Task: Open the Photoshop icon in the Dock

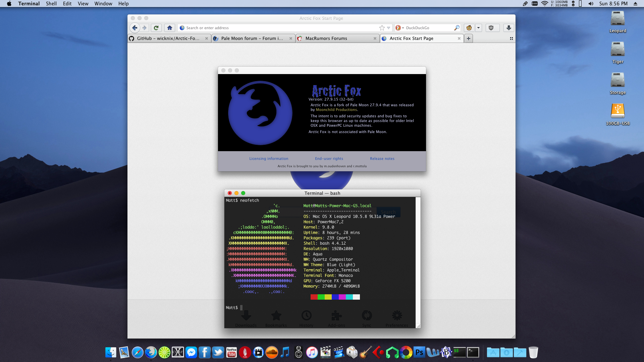Action: tap(419, 353)
